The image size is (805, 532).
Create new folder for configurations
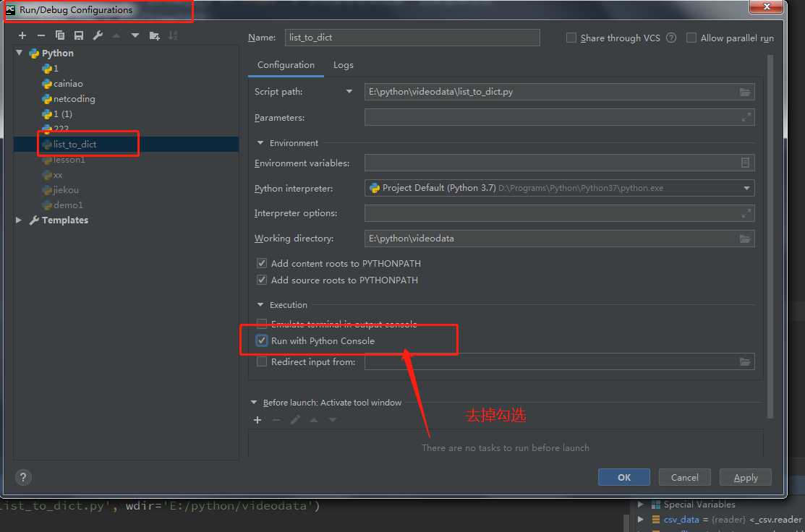pyautogui.click(x=154, y=35)
